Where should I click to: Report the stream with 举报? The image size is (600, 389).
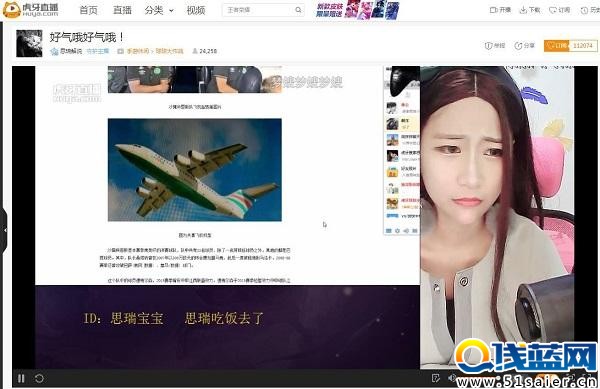[x=495, y=46]
